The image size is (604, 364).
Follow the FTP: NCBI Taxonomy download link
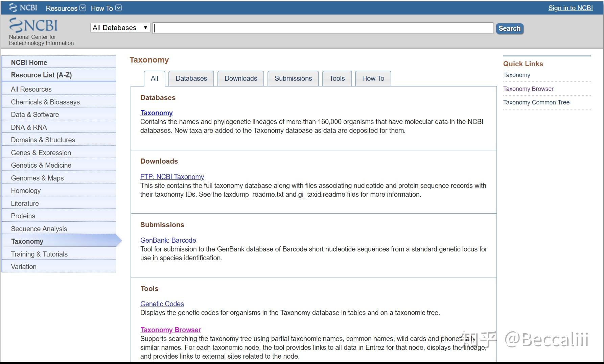point(172,176)
